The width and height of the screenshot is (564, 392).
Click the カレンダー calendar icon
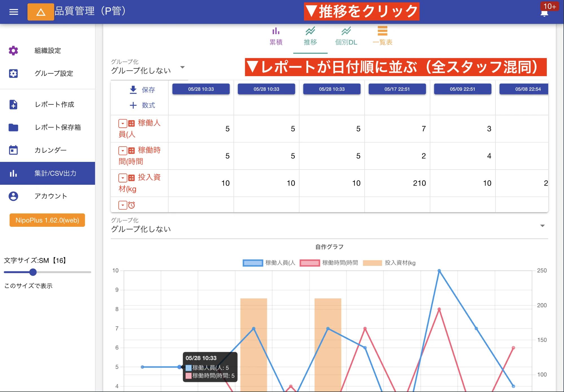click(x=13, y=150)
